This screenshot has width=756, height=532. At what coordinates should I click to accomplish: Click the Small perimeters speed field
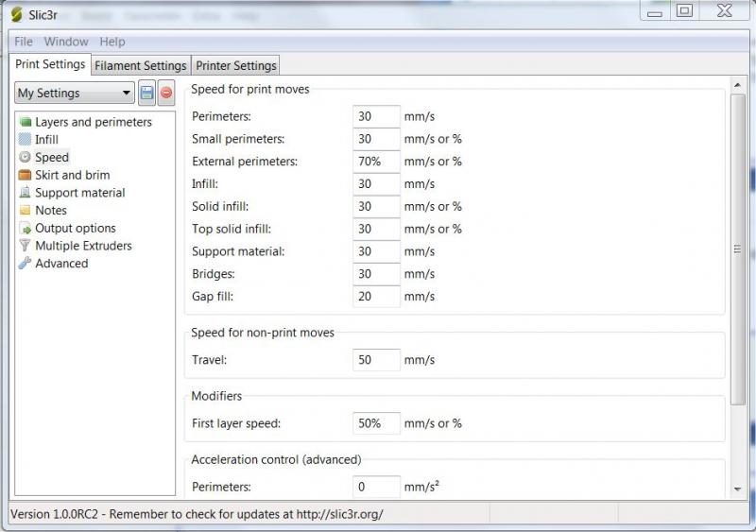[x=376, y=139]
